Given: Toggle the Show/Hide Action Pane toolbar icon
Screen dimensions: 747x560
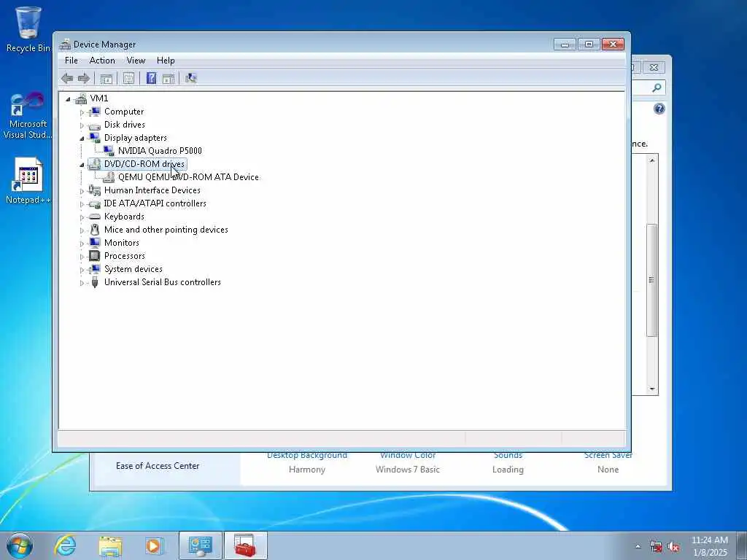Looking at the screenshot, I should tap(169, 79).
